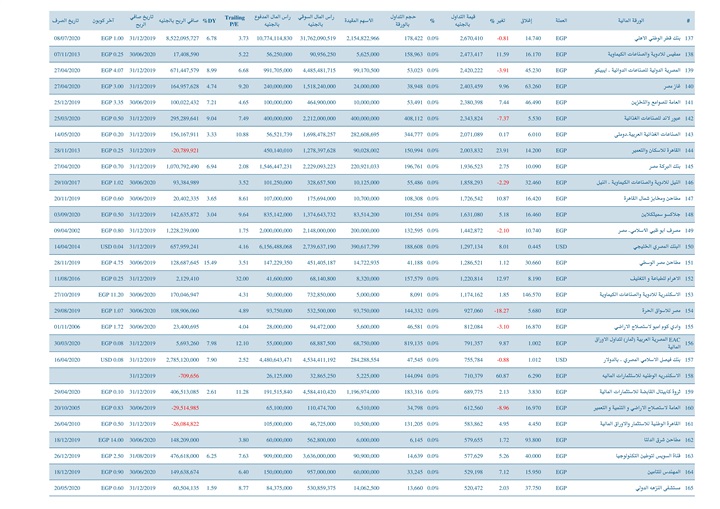Click the negative net profit -20,789,921
The image size is (720, 509).
click(x=185, y=151)
